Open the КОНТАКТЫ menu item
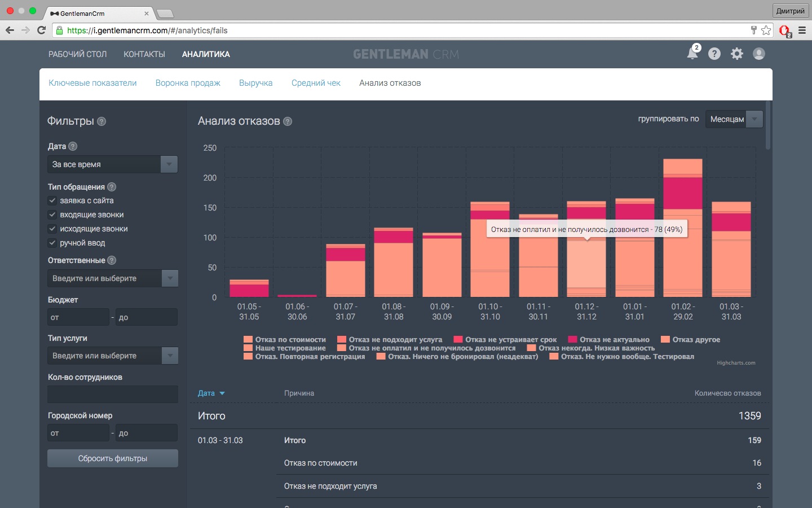Image resolution: width=812 pixels, height=508 pixels. pyautogui.click(x=144, y=54)
